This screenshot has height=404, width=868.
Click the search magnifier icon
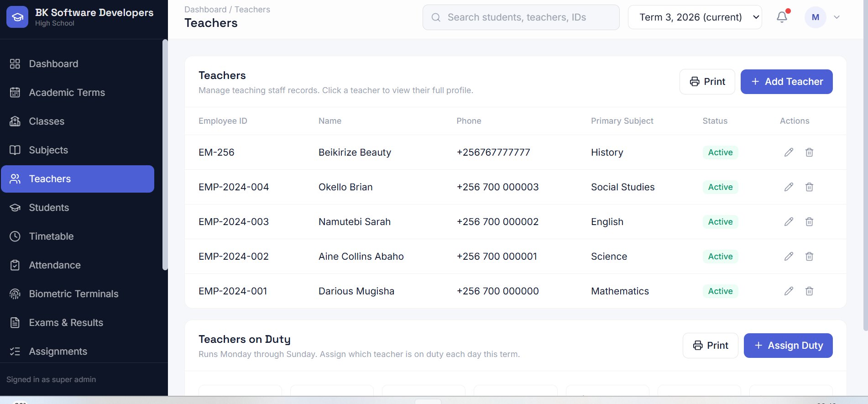(436, 17)
